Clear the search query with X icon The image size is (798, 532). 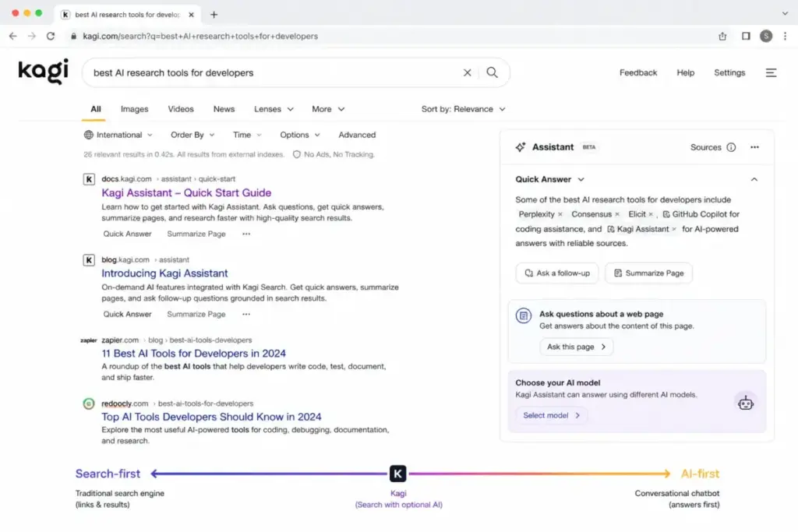[468, 72]
